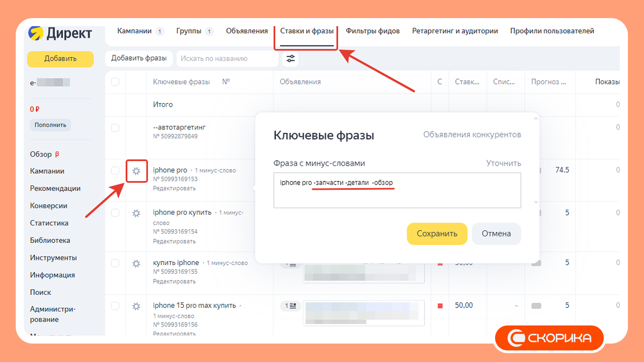Click the Yandex Direct logo

(60, 33)
